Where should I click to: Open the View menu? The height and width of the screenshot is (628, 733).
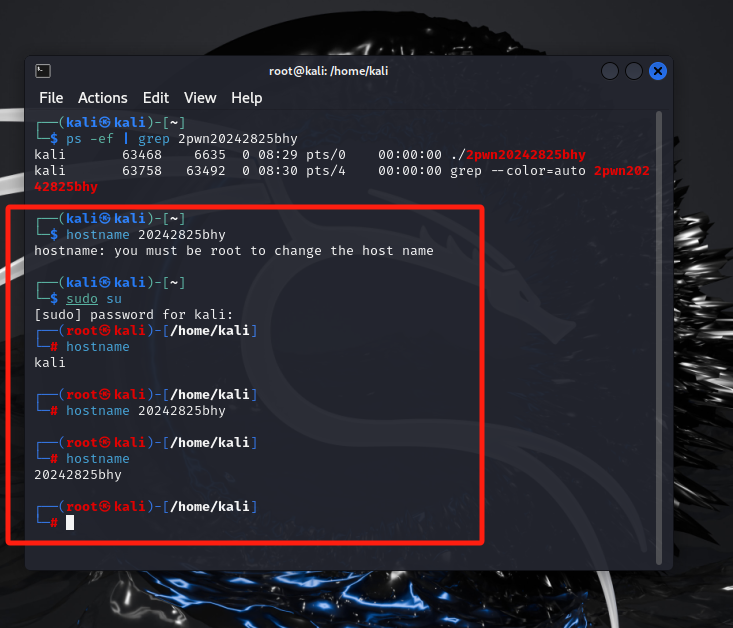pyautogui.click(x=200, y=98)
